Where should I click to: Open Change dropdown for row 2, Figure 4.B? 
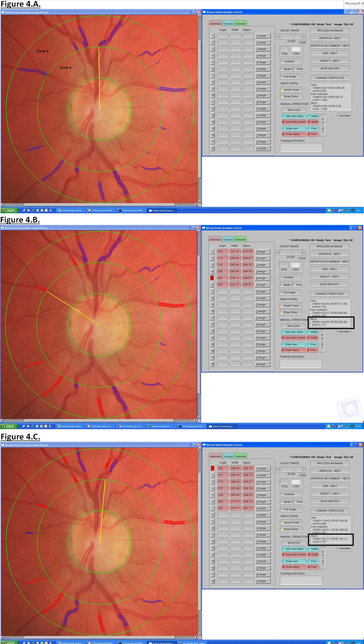[262, 258]
